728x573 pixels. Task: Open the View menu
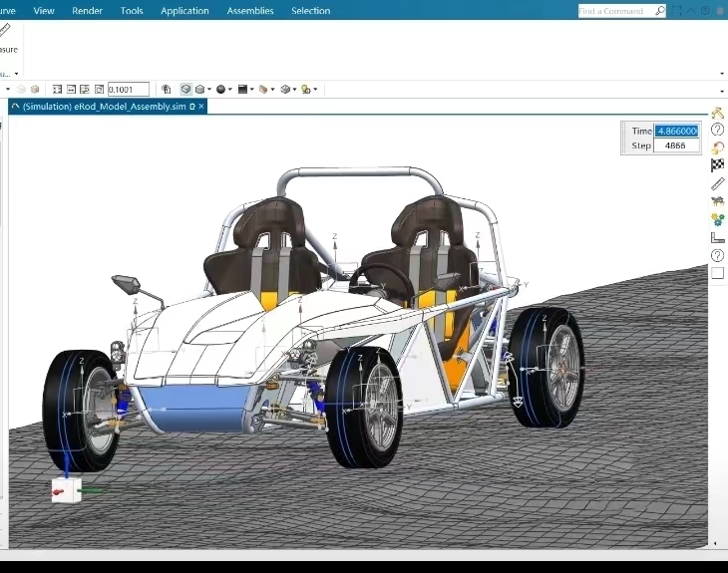(x=44, y=11)
